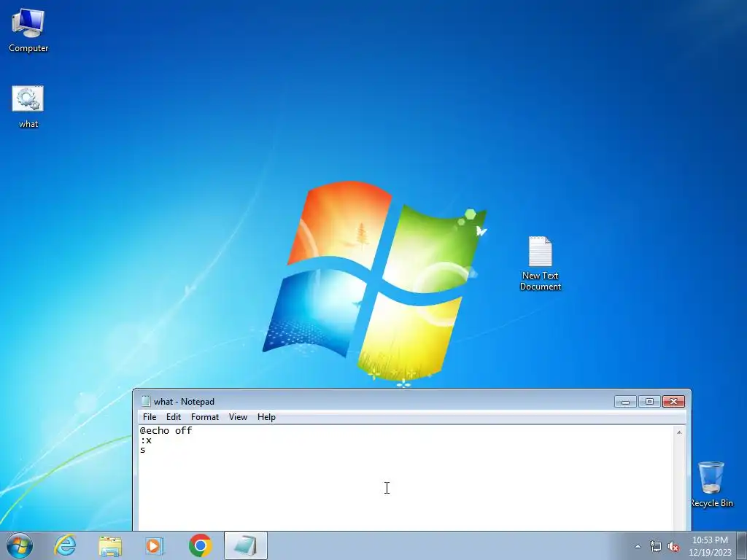Open the Edit menu in Notepad
Image resolution: width=747 pixels, height=560 pixels.
pos(174,417)
